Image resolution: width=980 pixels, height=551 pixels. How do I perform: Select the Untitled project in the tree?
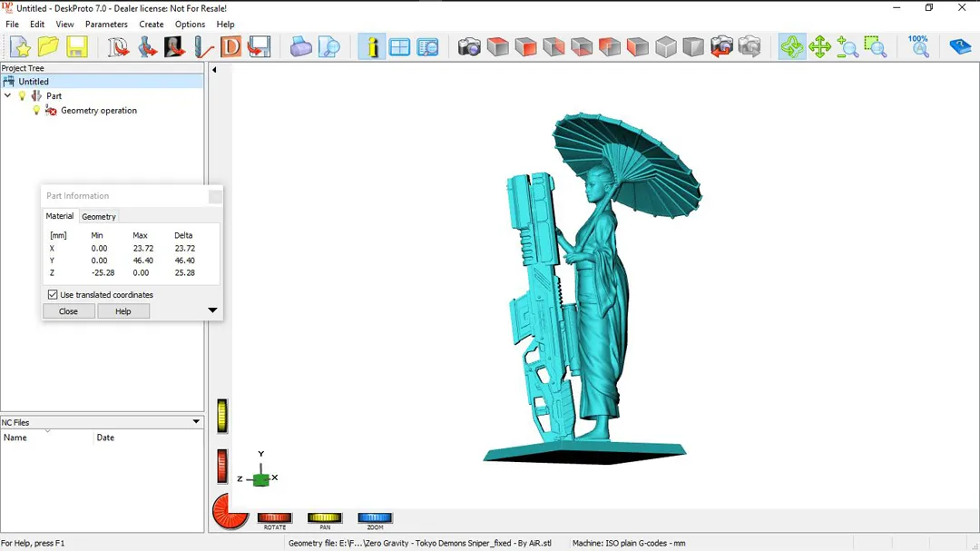(x=34, y=82)
